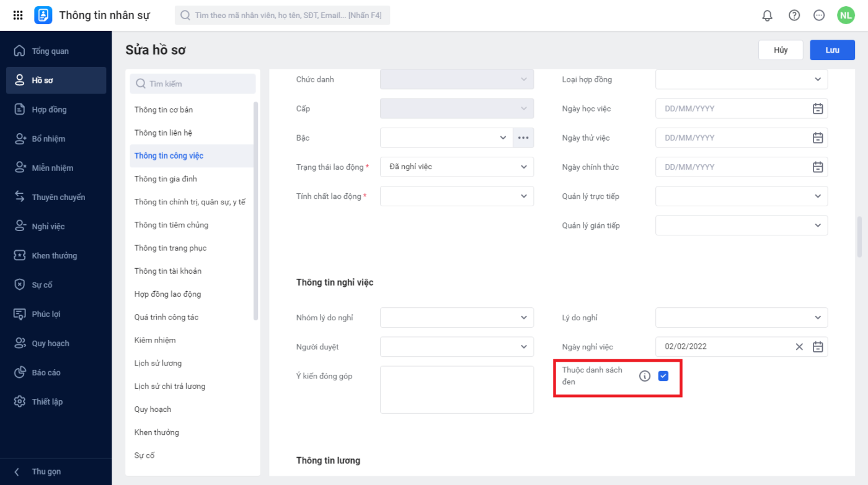Viewport: 868px width, 485px height.
Task: Open the Quản lý trực tiếp dropdown
Action: pyautogui.click(x=742, y=196)
